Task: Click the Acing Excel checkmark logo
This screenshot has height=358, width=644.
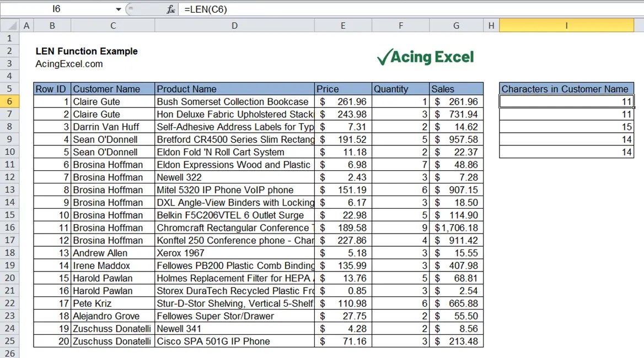Action: [x=385, y=56]
